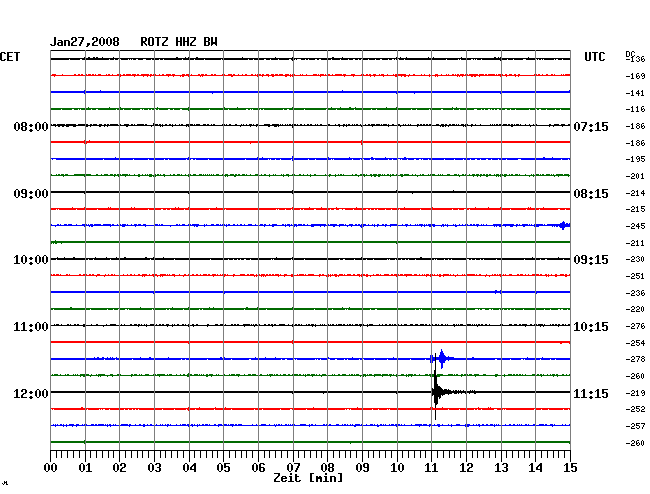Click x-axis minute label 12
The height and width of the screenshot is (494, 650).
pyautogui.click(x=466, y=468)
